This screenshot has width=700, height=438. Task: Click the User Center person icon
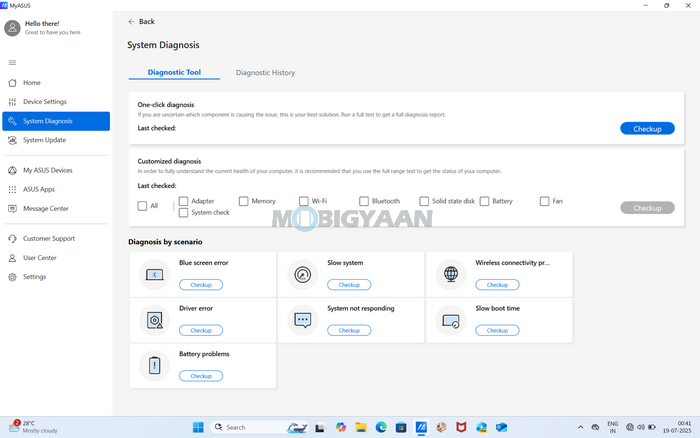[12, 258]
